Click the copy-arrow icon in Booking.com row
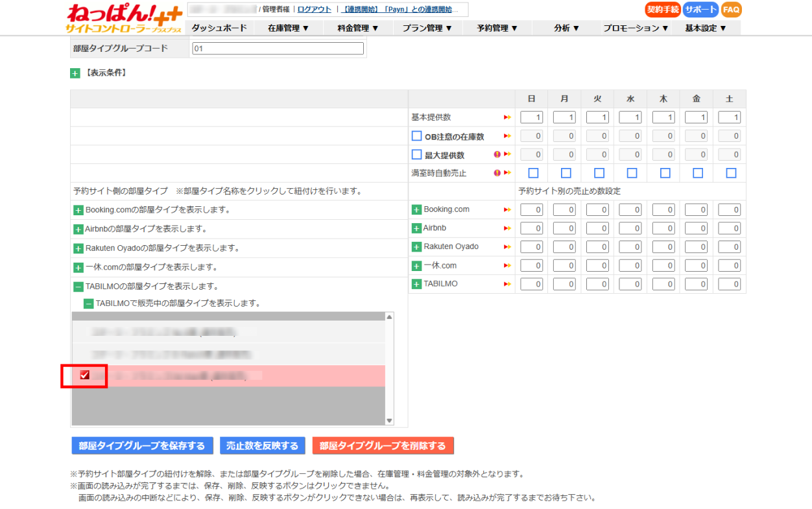 coord(508,210)
